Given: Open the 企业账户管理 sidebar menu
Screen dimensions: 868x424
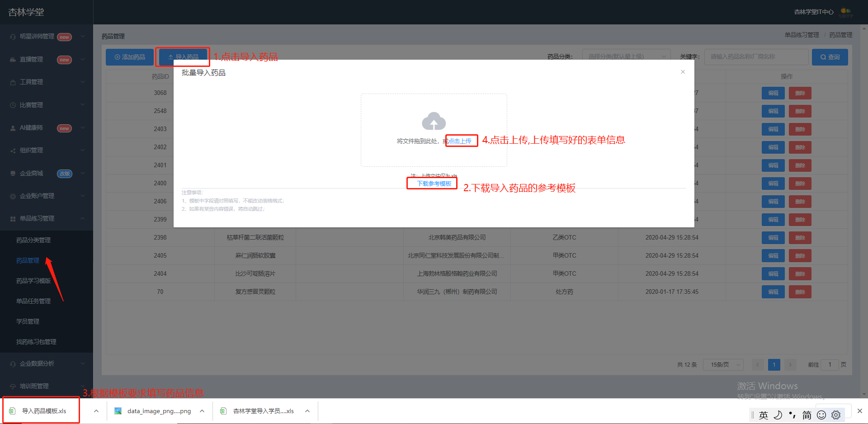Looking at the screenshot, I should click(47, 196).
